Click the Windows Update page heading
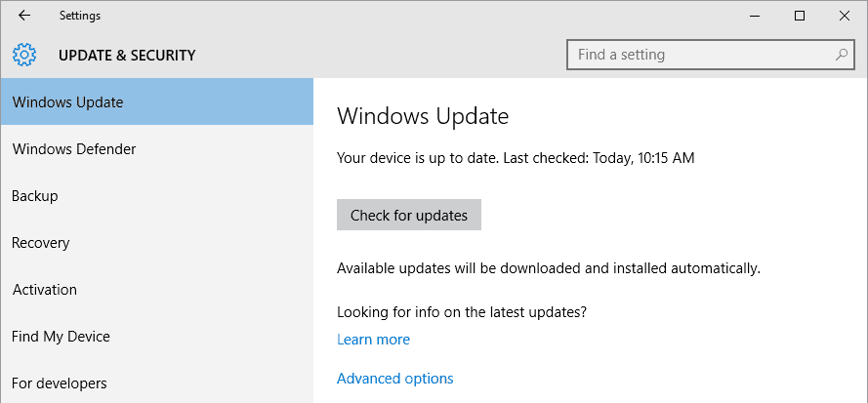The image size is (868, 403). point(423,117)
